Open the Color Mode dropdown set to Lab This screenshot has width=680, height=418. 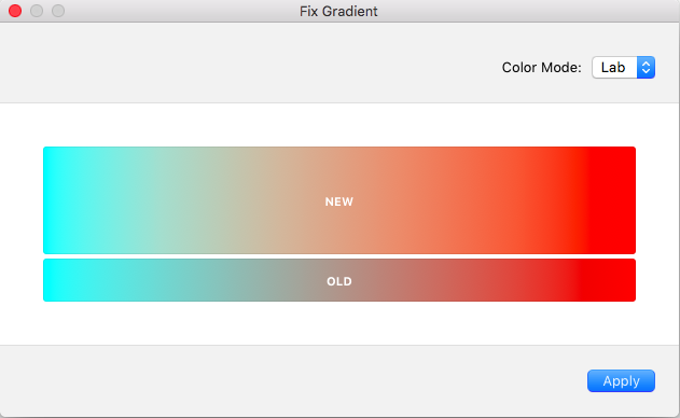(623, 67)
